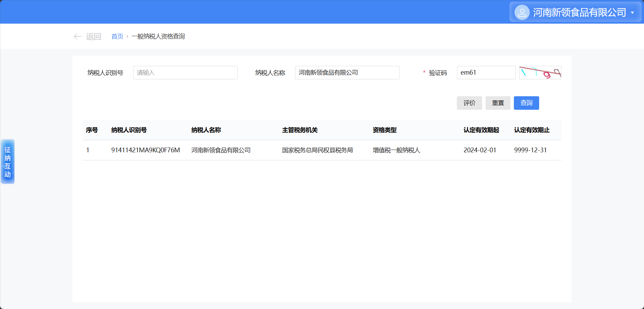Select the 一般纳税人资格查询 breadcrumb item

click(158, 36)
